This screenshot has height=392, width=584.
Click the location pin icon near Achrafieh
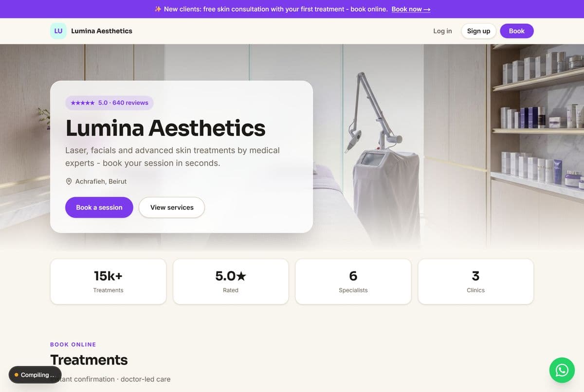click(69, 181)
